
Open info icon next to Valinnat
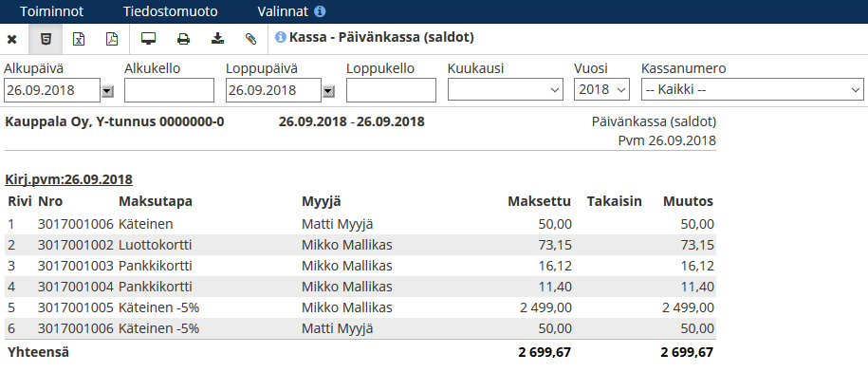pyautogui.click(x=320, y=11)
